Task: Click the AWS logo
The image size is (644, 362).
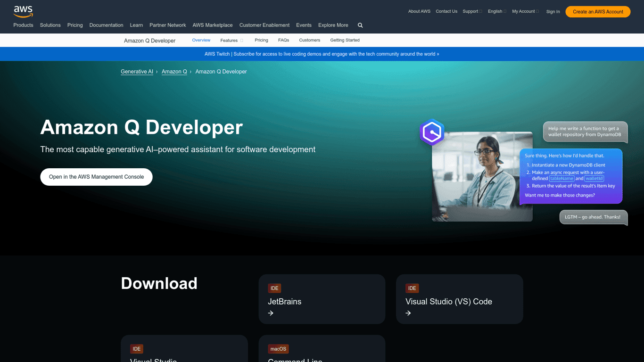Action: tap(23, 11)
